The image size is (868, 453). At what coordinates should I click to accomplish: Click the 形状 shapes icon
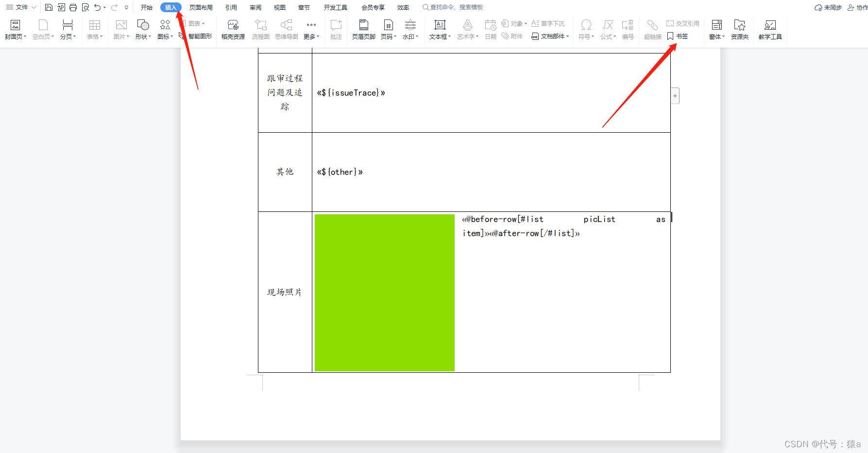143,25
